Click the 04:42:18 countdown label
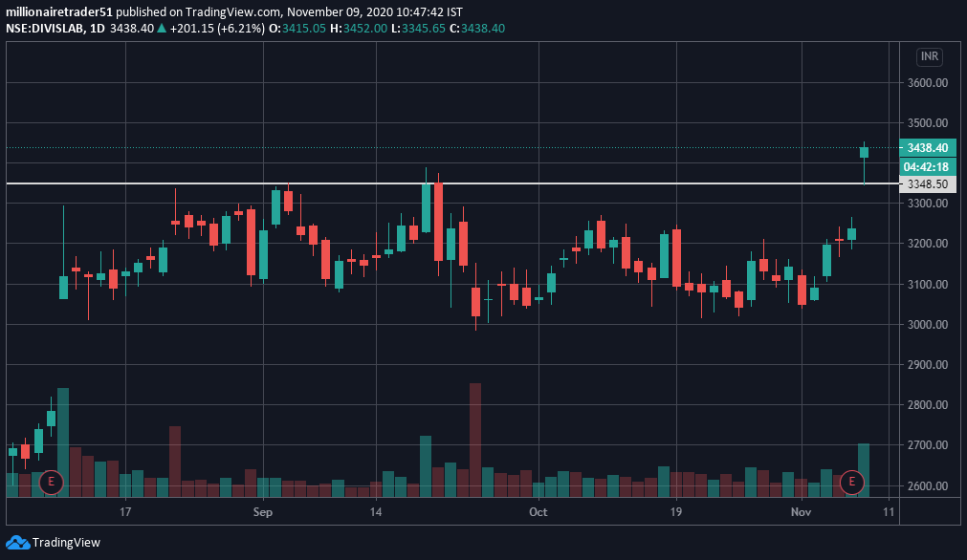The height and width of the screenshot is (560, 967). [x=928, y=167]
